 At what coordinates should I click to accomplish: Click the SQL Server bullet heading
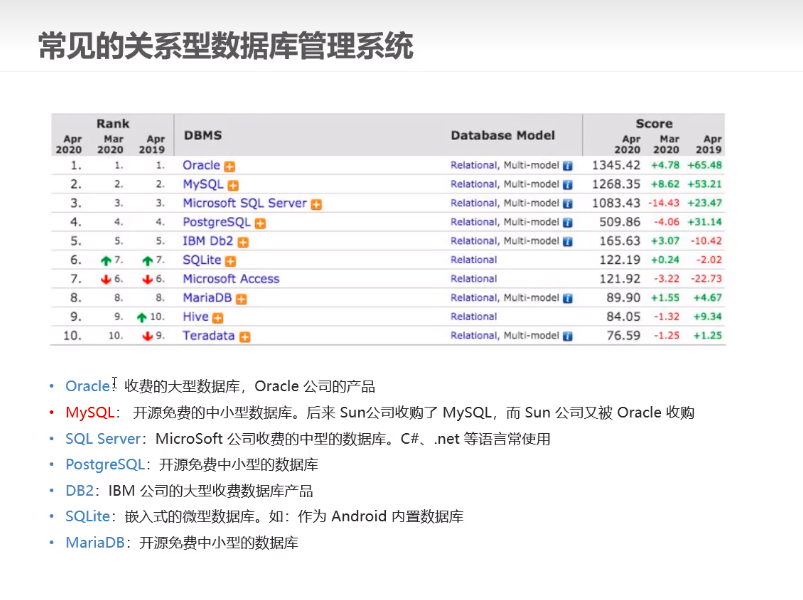[102, 439]
